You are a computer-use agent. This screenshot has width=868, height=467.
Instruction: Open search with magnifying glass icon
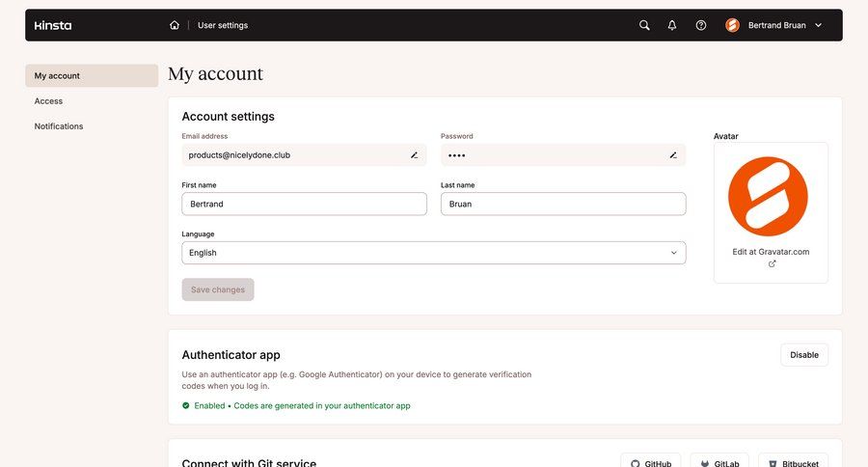click(644, 25)
